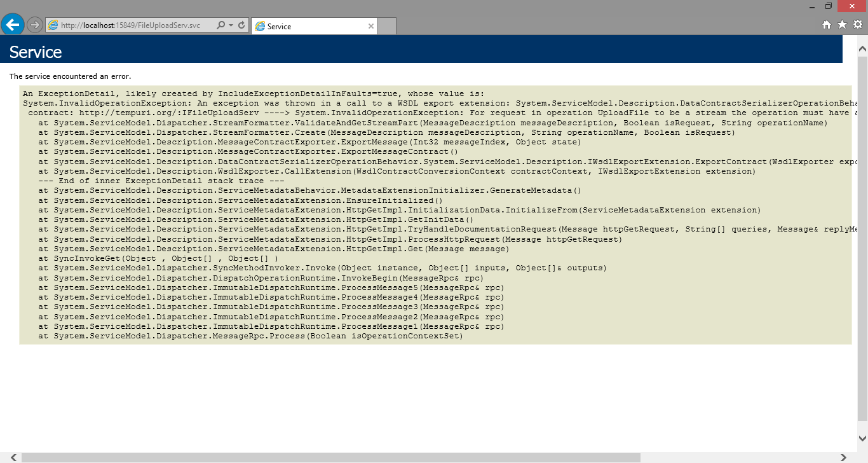Click the ServiceMetadataExtension.EnsureInitialized() line
Image resolution: width=868 pixels, height=463 pixels.
pos(240,200)
